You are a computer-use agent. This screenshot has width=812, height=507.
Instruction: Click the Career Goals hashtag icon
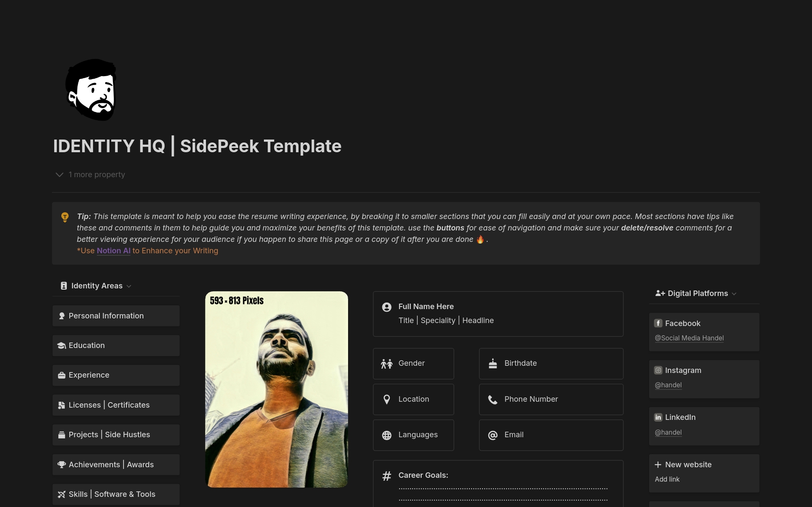pos(387,476)
